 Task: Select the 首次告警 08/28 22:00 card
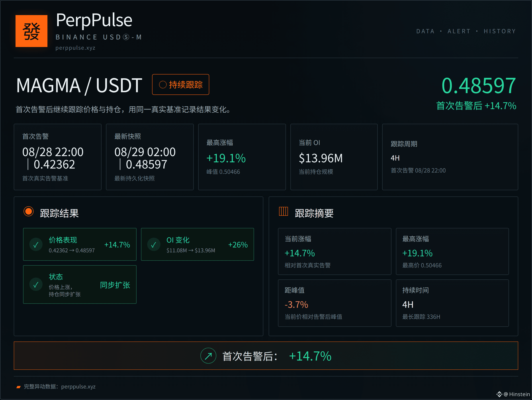coord(58,157)
